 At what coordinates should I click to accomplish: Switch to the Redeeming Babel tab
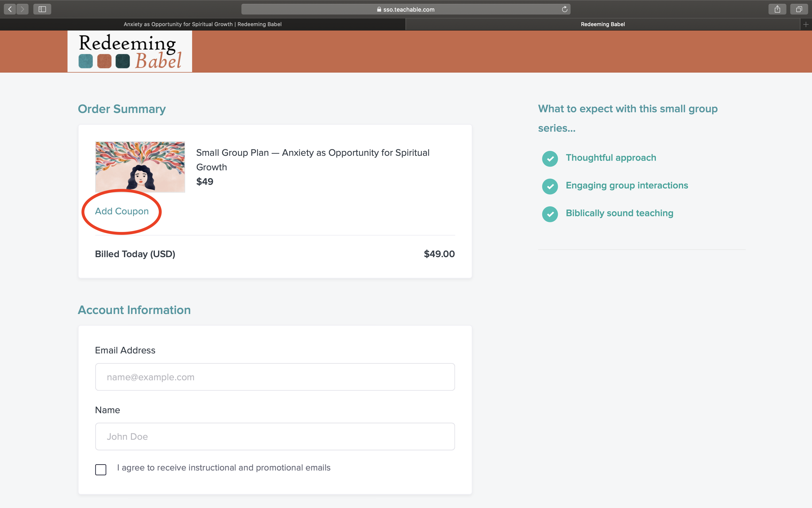pyautogui.click(x=603, y=24)
